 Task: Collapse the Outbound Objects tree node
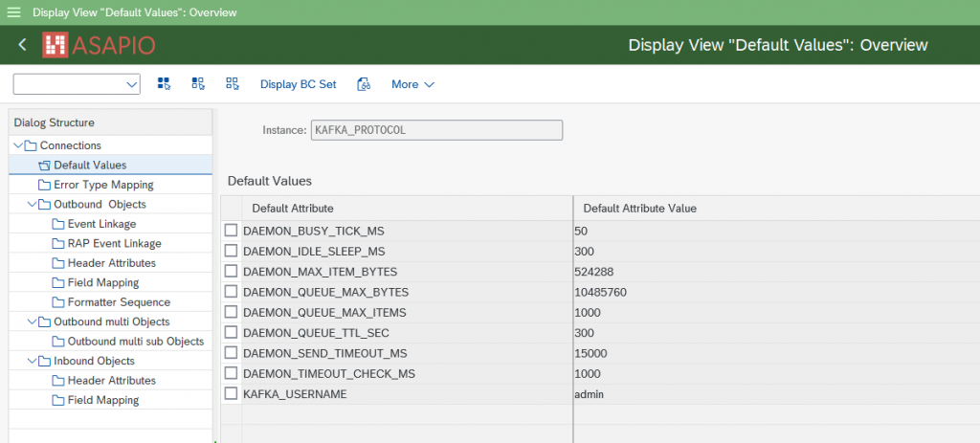[x=33, y=205]
